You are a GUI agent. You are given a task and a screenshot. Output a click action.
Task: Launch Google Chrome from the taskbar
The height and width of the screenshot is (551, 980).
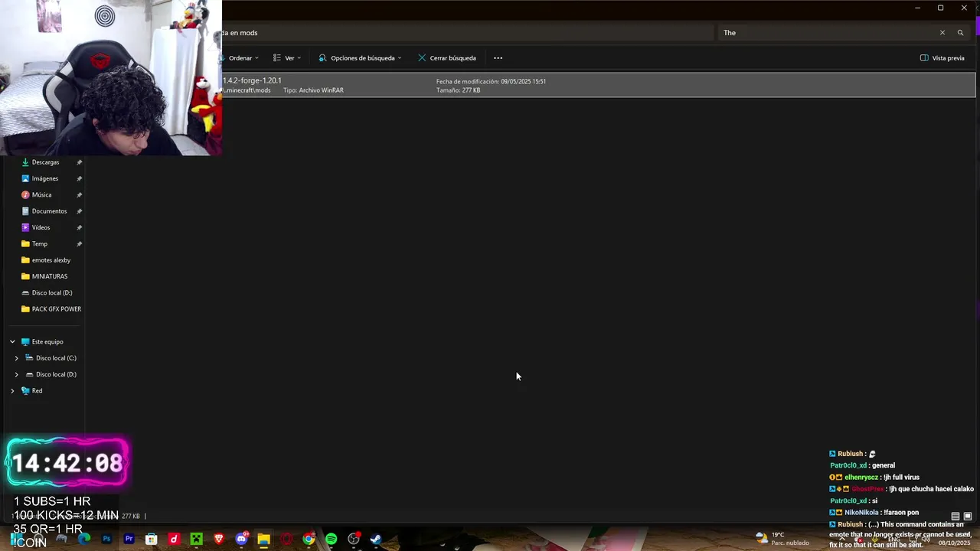(x=309, y=540)
